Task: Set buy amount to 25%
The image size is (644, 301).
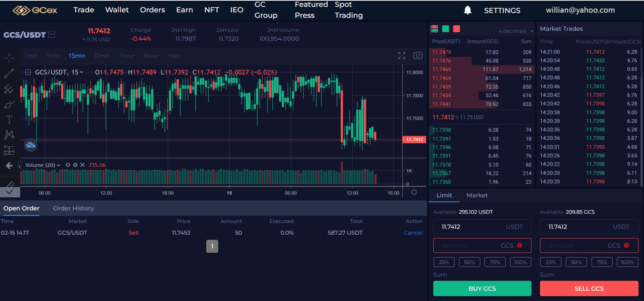Action: (x=444, y=262)
